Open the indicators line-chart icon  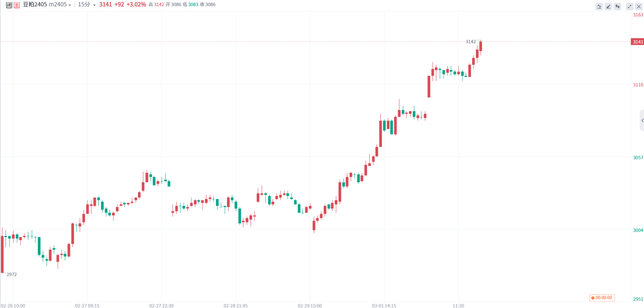[x=599, y=6]
